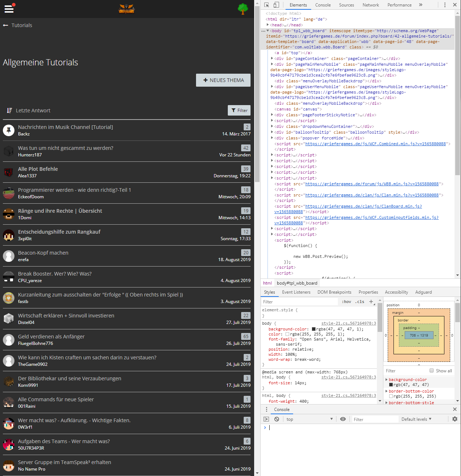The width and height of the screenshot is (461, 476).
Task: Show console sidebar icon
Action: tap(266, 419)
